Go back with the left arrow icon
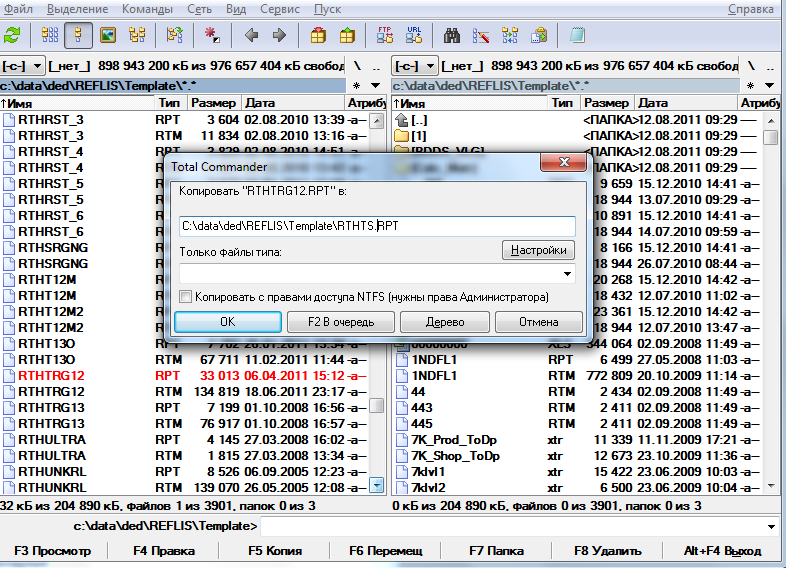The width and height of the screenshot is (786, 568). tap(251, 35)
